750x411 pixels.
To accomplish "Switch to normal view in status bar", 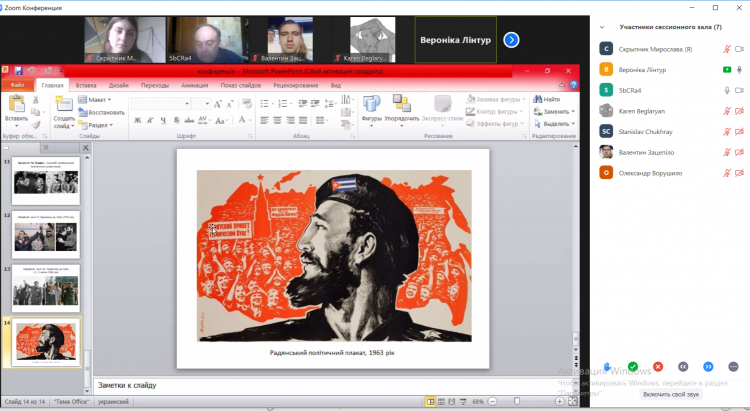I will click(430, 401).
